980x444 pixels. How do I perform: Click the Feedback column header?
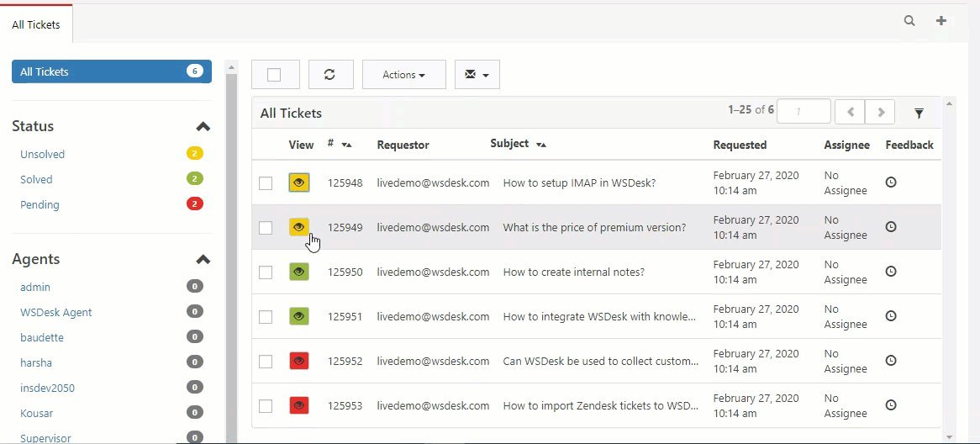(x=909, y=145)
